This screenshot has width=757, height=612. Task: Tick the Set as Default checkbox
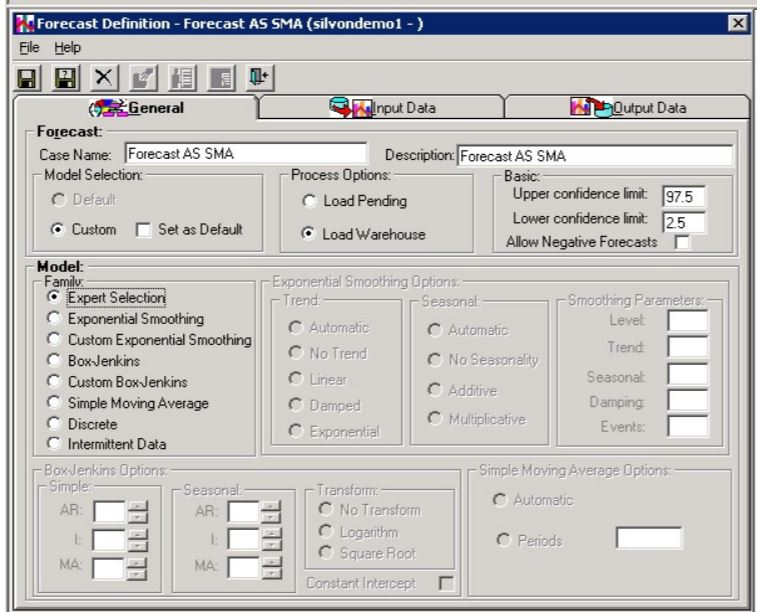(143, 230)
